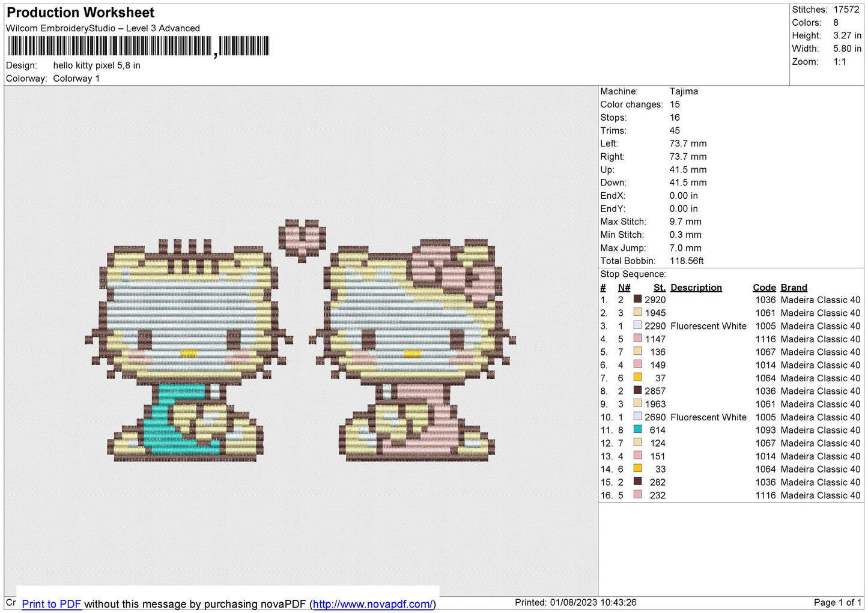Screen dimensions: 868x613
Task: Click the Brand column header
Action: point(794,288)
